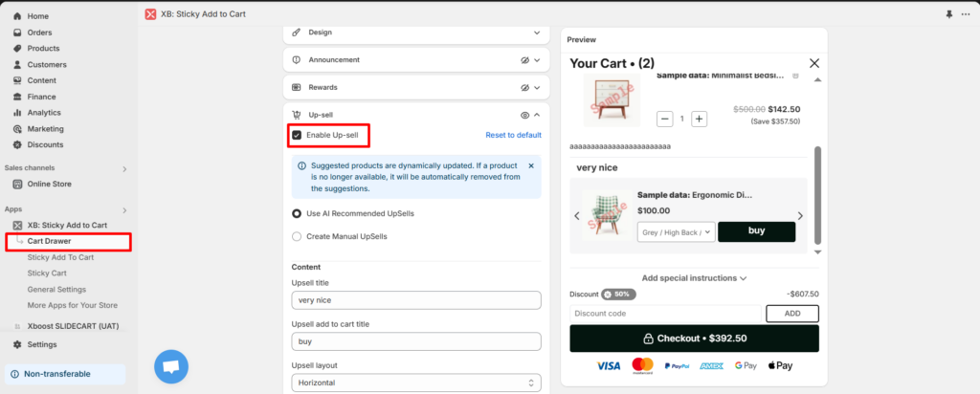Viewport: 980px width, 394px height.
Task: Click the Upsell title input field
Action: pos(416,300)
